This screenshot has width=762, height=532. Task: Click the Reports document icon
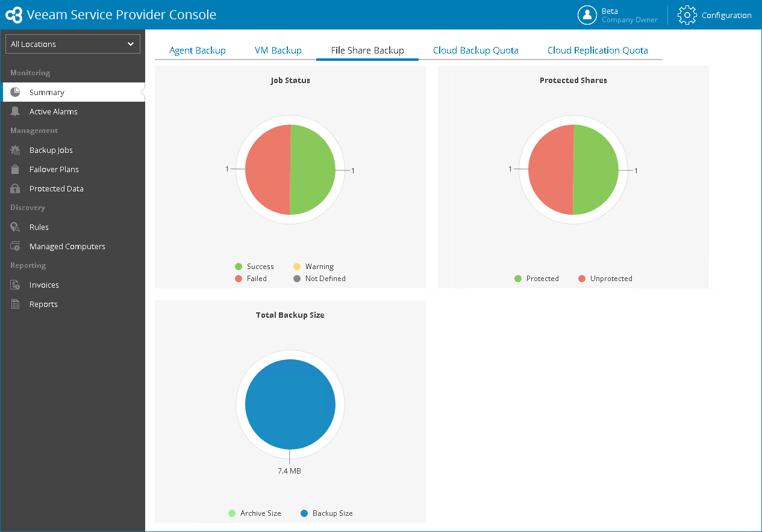[x=16, y=304]
